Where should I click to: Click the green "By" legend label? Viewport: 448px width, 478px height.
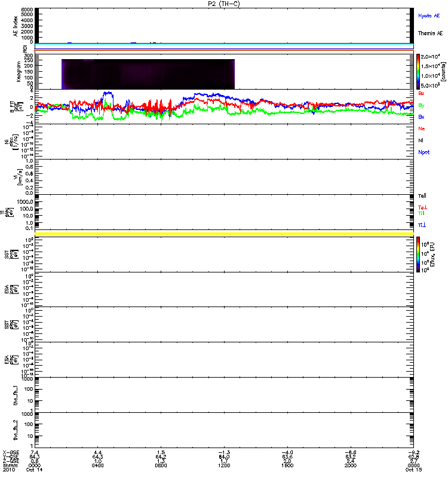(421, 106)
